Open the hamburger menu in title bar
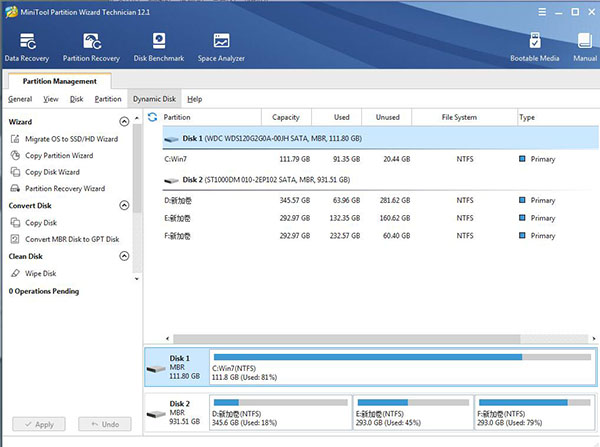 click(x=542, y=12)
